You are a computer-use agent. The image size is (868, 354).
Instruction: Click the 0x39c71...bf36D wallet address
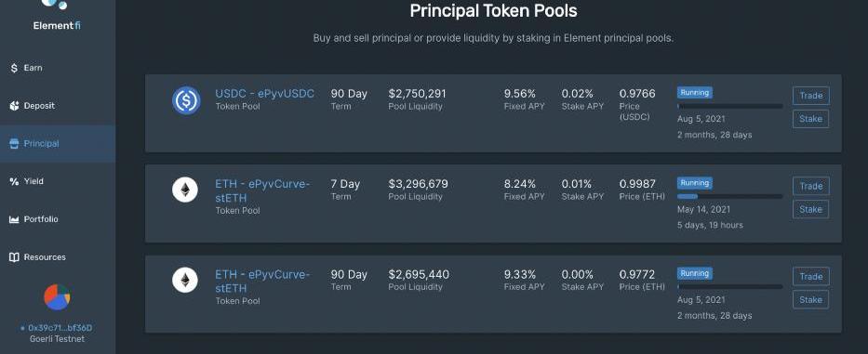point(60,328)
